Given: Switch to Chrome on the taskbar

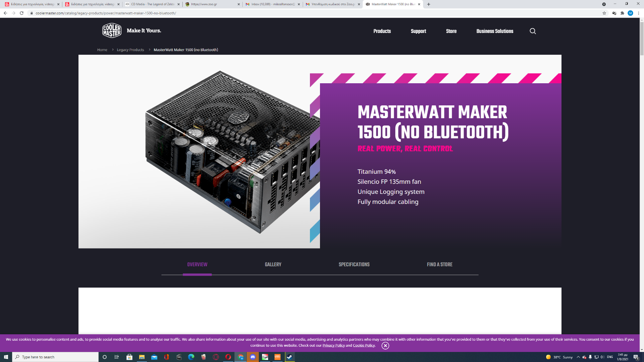Looking at the screenshot, I should coord(241,357).
